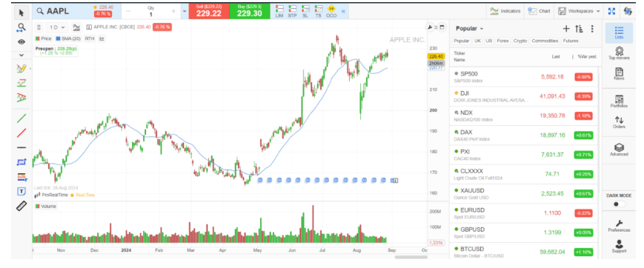644x268 pixels.
Task: Open chart settings wrench icon
Action: coord(430,27)
